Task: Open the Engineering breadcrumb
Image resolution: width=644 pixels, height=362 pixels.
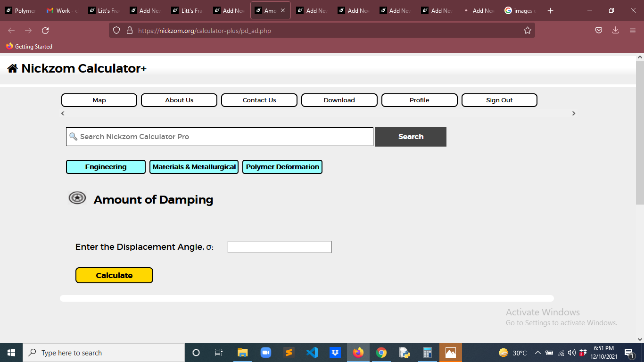Action: pyautogui.click(x=106, y=167)
